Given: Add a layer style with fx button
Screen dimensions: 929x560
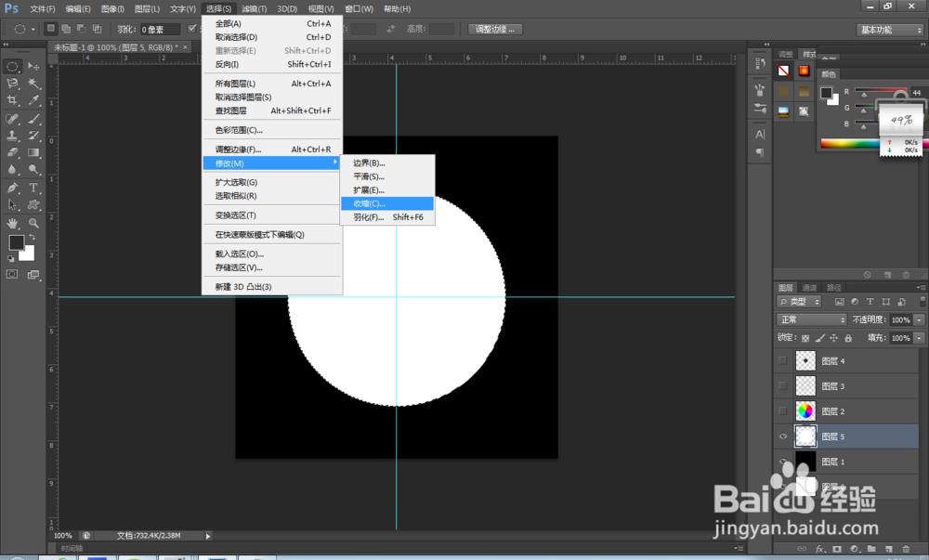Looking at the screenshot, I should [820, 549].
